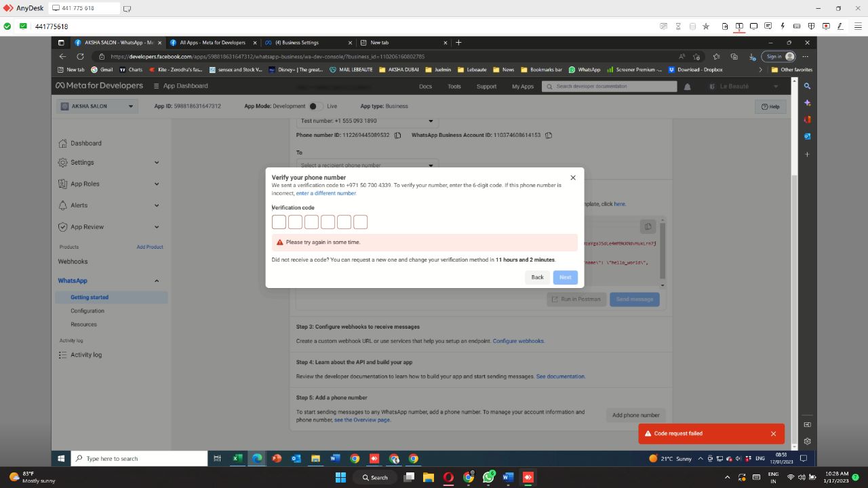
Task: Open Edge sidebar settings gear
Action: coord(807,441)
